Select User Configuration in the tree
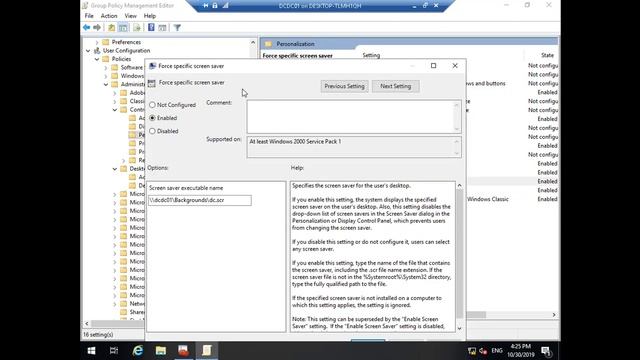 pos(127,51)
